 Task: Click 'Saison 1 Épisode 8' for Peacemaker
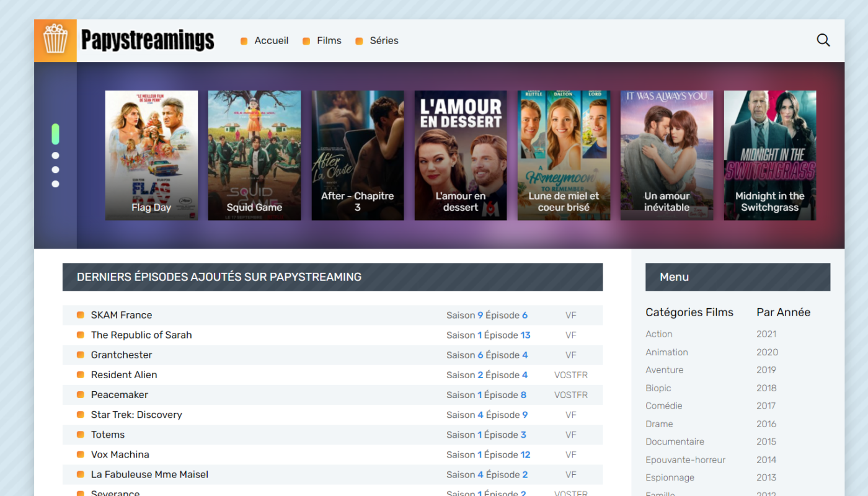click(487, 395)
